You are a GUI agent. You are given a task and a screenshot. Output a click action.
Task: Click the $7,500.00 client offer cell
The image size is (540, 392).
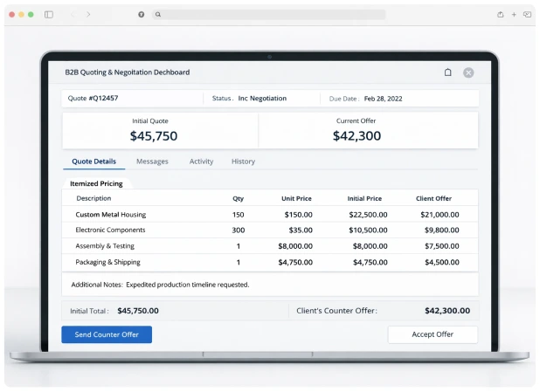coord(442,246)
